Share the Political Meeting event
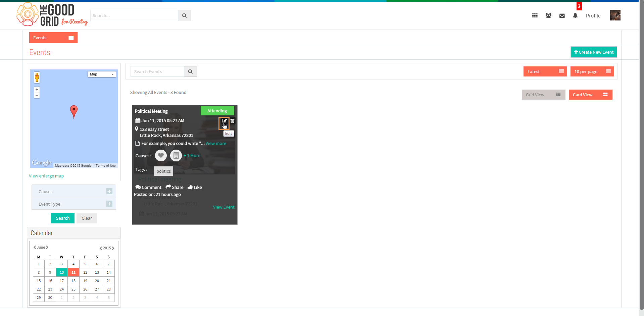Screen dimensions: 644x316 pos(175,187)
